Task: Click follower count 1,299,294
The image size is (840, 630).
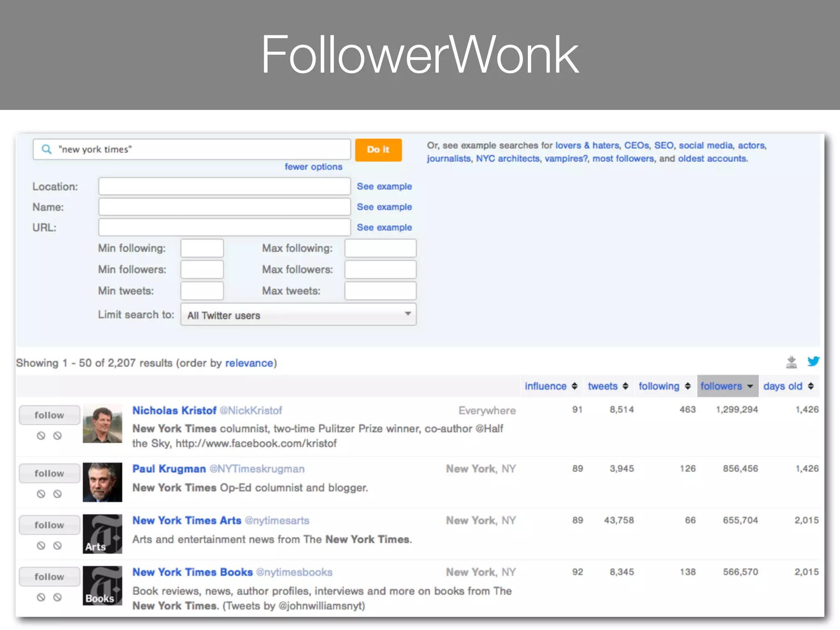Action: [x=737, y=409]
